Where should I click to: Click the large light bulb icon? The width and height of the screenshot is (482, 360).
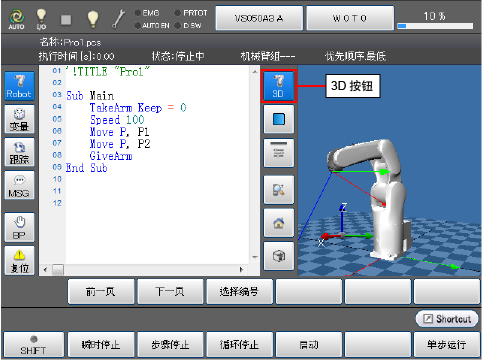pos(93,19)
